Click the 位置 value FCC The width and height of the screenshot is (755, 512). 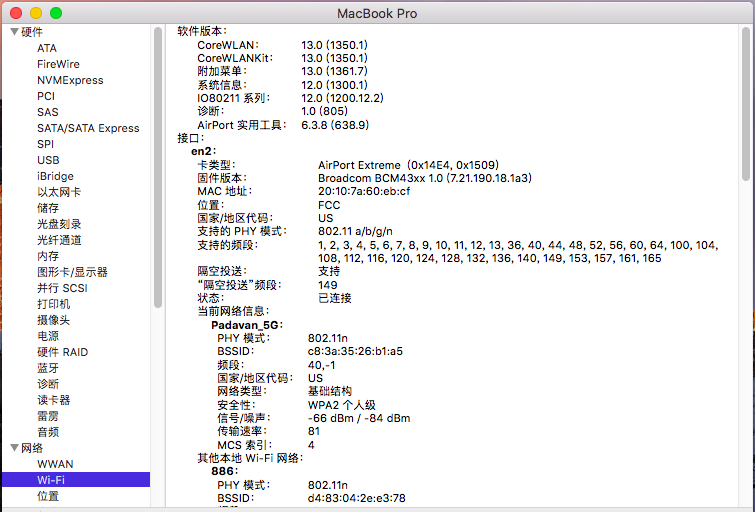[x=329, y=205]
